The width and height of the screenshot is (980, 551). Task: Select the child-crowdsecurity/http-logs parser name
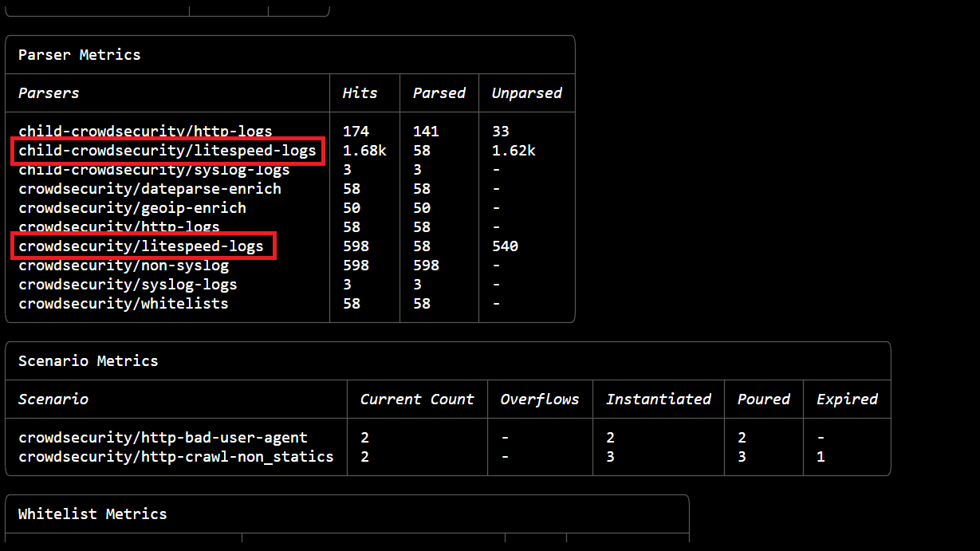[x=145, y=131]
